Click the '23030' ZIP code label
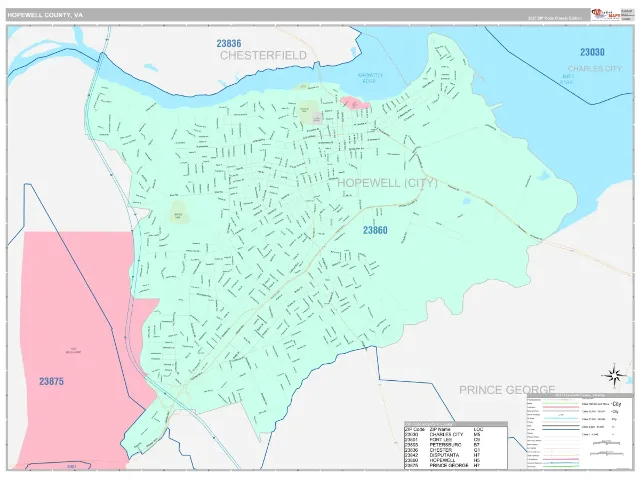Image resolution: width=640 pixels, height=480 pixels. pyautogui.click(x=592, y=52)
